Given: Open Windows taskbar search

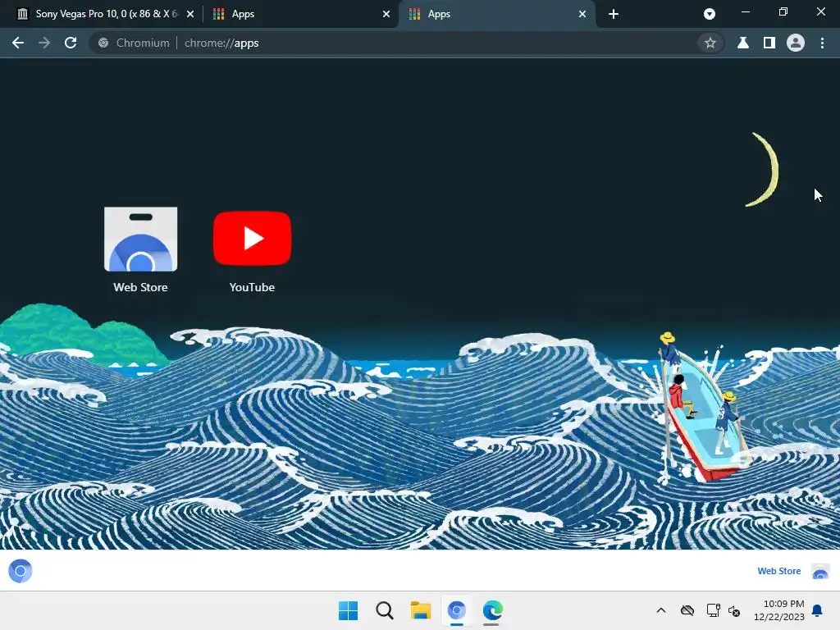Looking at the screenshot, I should coord(385,610).
